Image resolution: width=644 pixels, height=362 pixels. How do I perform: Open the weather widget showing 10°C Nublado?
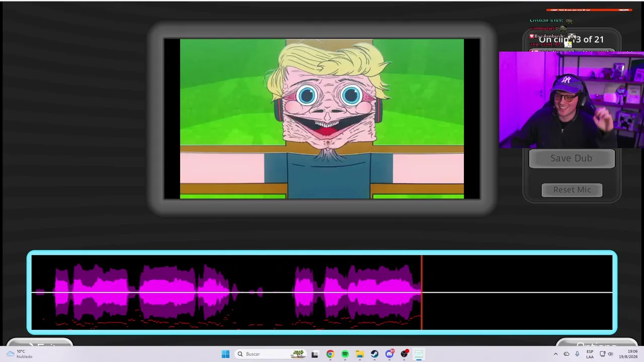[19, 354]
